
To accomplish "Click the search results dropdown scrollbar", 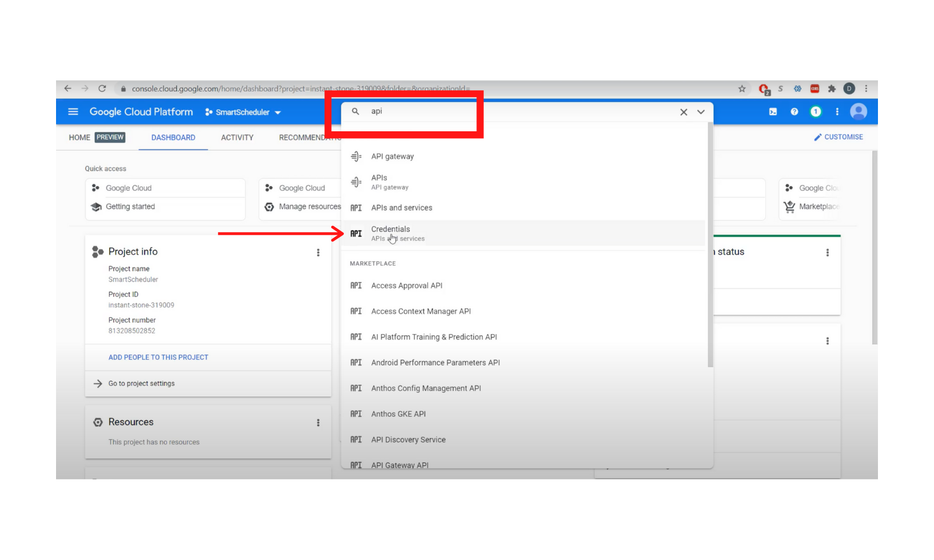I will tap(710, 245).
